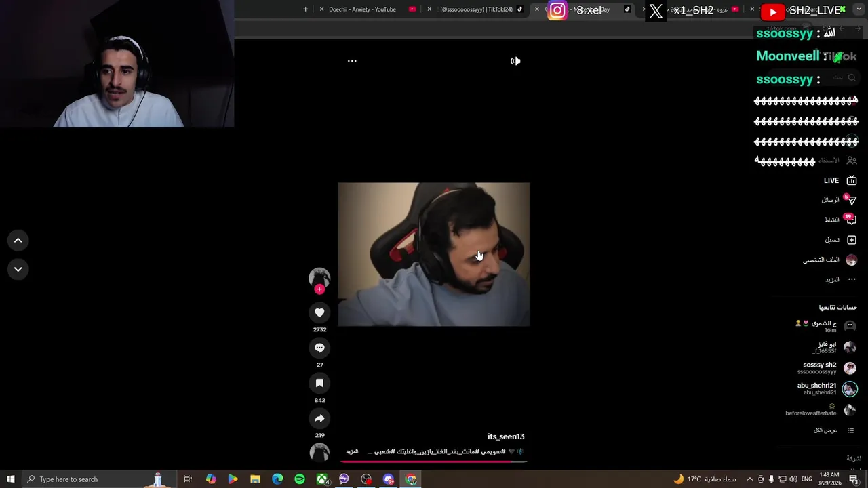Open Spotify from the taskbar
This screenshot has height=488, width=868.
(x=300, y=479)
